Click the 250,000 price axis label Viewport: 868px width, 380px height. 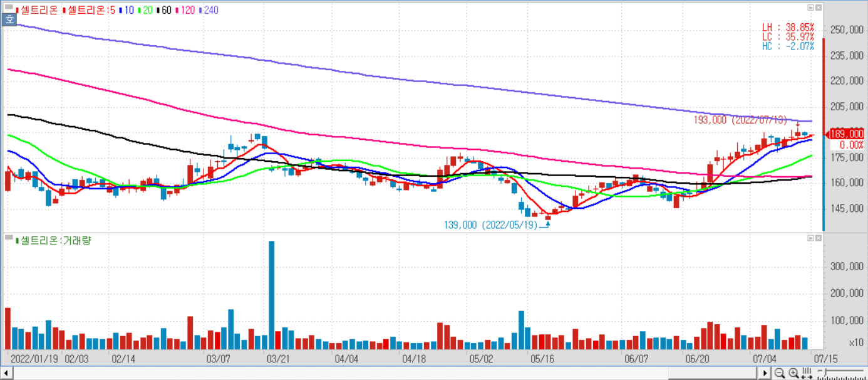pos(847,30)
